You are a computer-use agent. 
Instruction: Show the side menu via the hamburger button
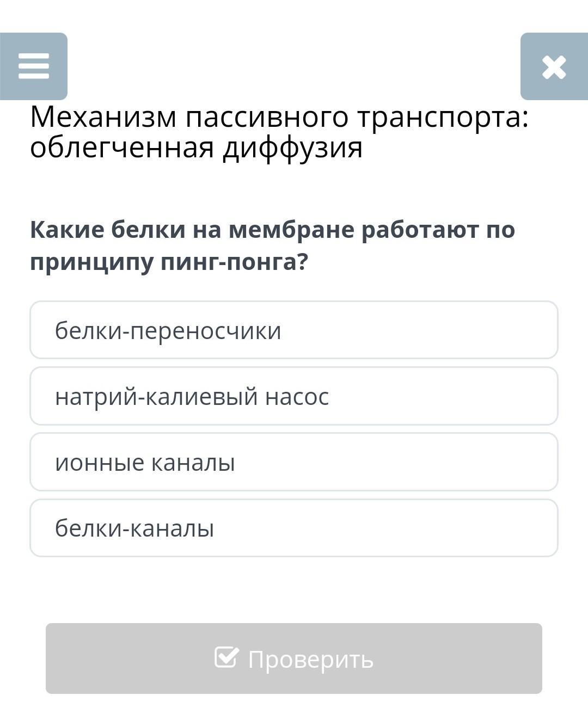coord(34,66)
